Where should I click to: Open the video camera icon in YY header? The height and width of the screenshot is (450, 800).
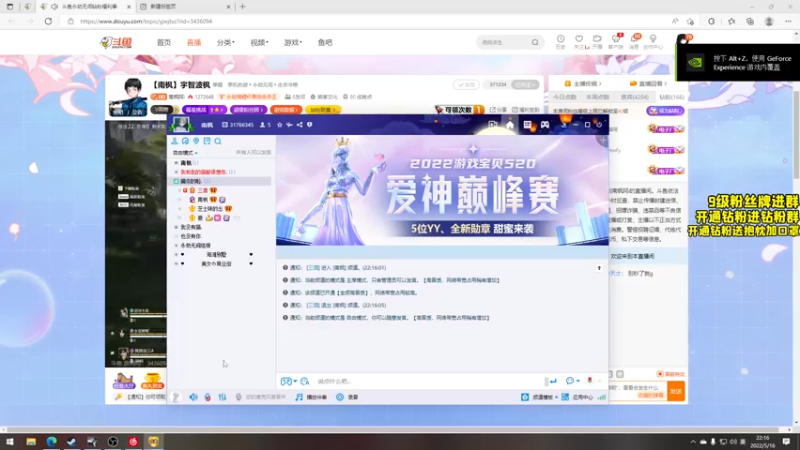[x=493, y=124]
